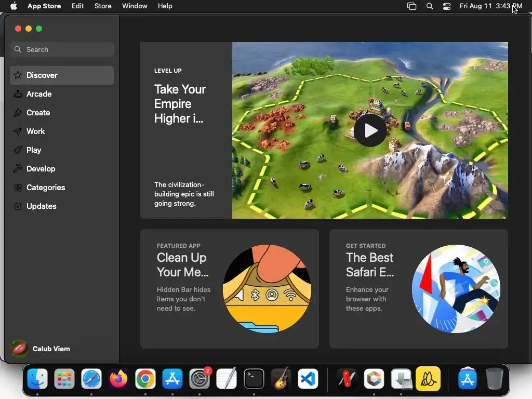Click the App Store folder icon near Trash
532x399 pixels.
click(x=467, y=379)
